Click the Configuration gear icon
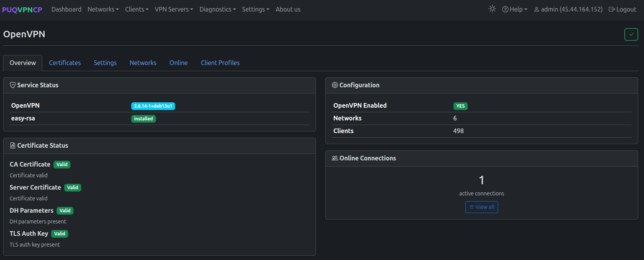Viewport: 644px width, 260px height. [335, 85]
